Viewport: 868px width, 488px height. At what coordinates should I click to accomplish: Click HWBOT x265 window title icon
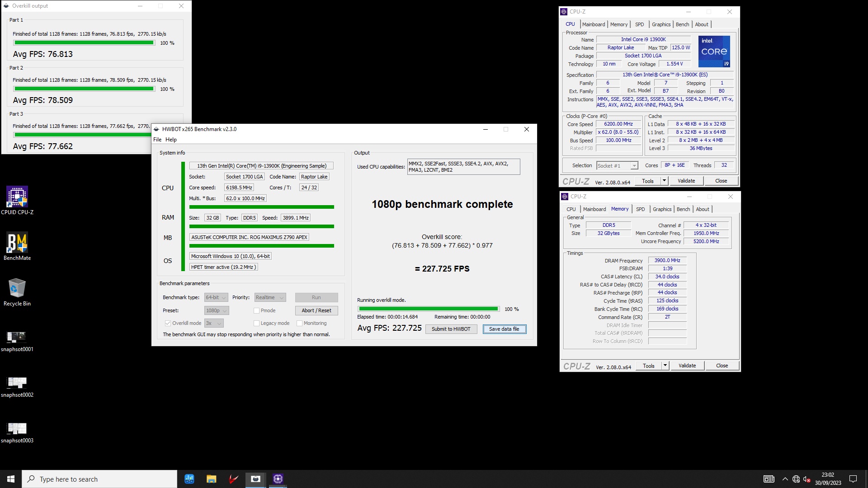coord(156,129)
